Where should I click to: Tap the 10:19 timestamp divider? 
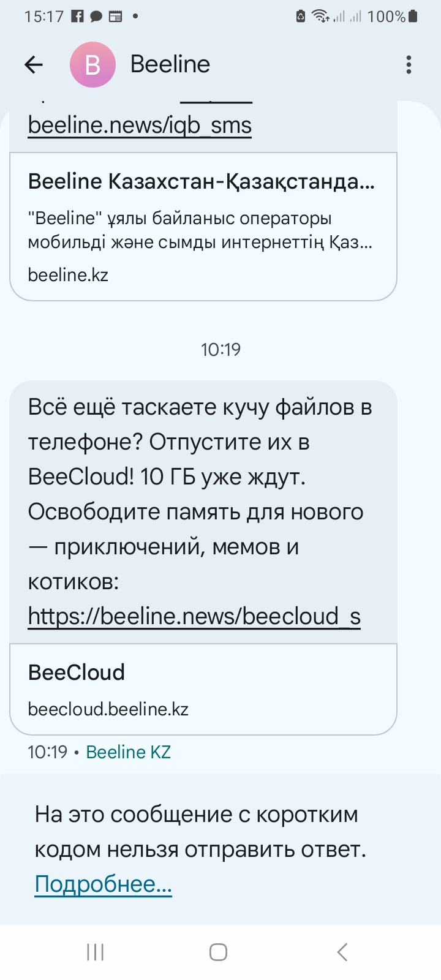coord(221,350)
